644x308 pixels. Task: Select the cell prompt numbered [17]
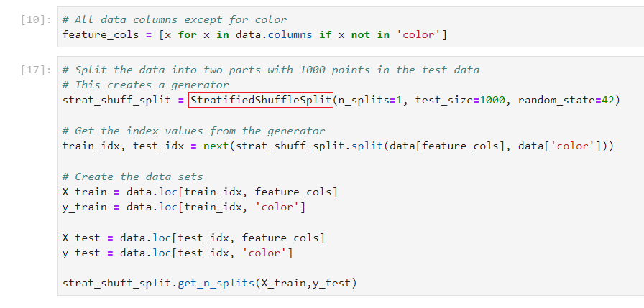(x=36, y=70)
